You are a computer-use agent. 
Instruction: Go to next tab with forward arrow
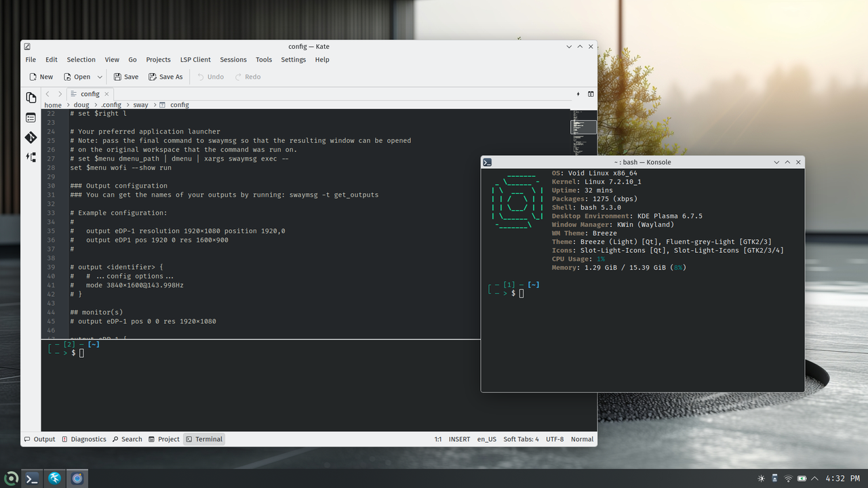(x=60, y=94)
